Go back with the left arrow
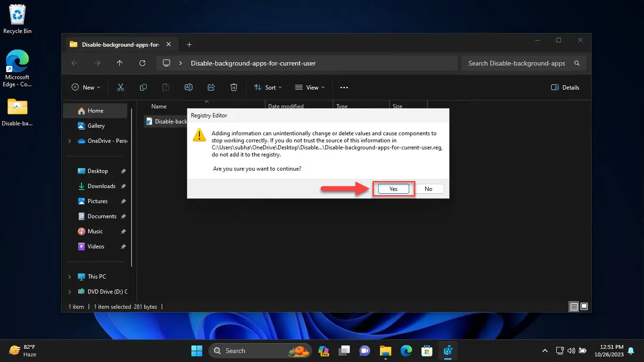The width and height of the screenshot is (644, 362). [x=74, y=63]
